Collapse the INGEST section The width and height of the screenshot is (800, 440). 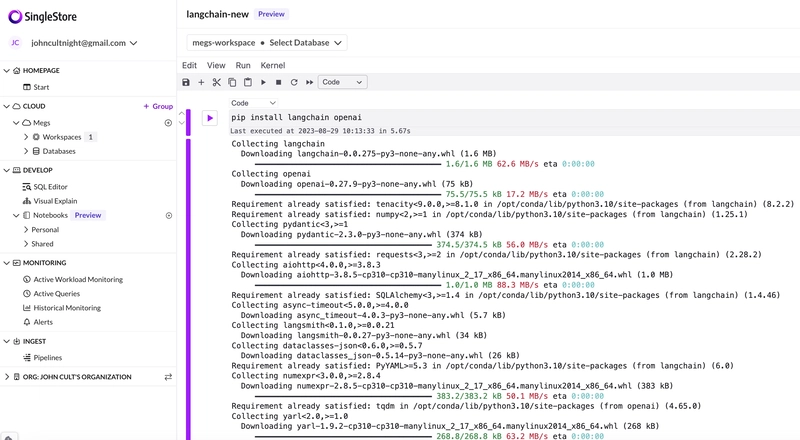coord(7,341)
